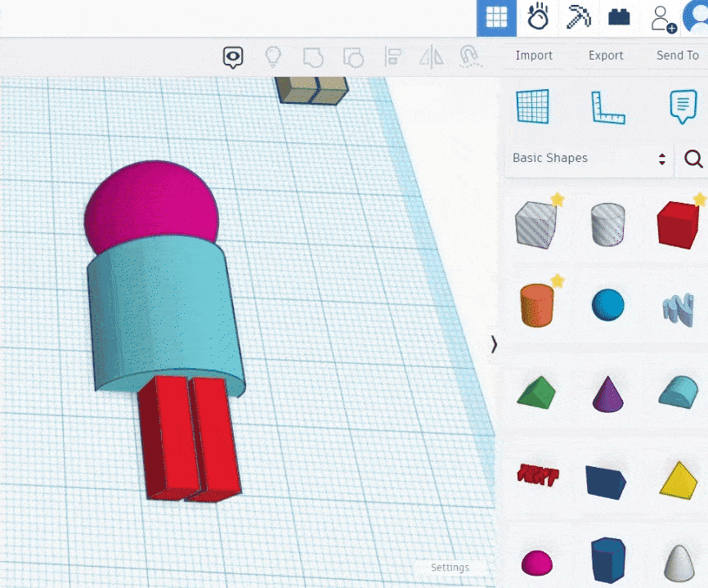
Task: Switch to Blocks mode with the pickaxe icon
Action: coord(578,17)
